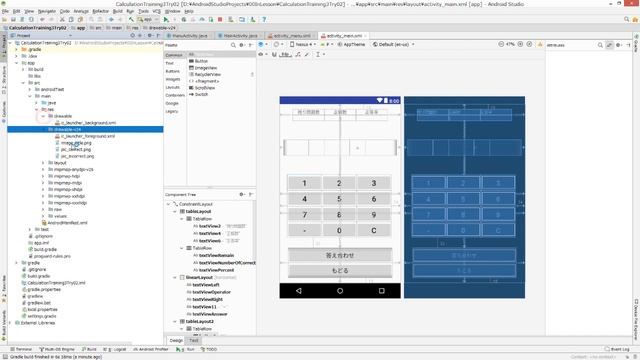Open the orientation dropdown in design toolbar
640x360 pixels.
tap(278, 44)
